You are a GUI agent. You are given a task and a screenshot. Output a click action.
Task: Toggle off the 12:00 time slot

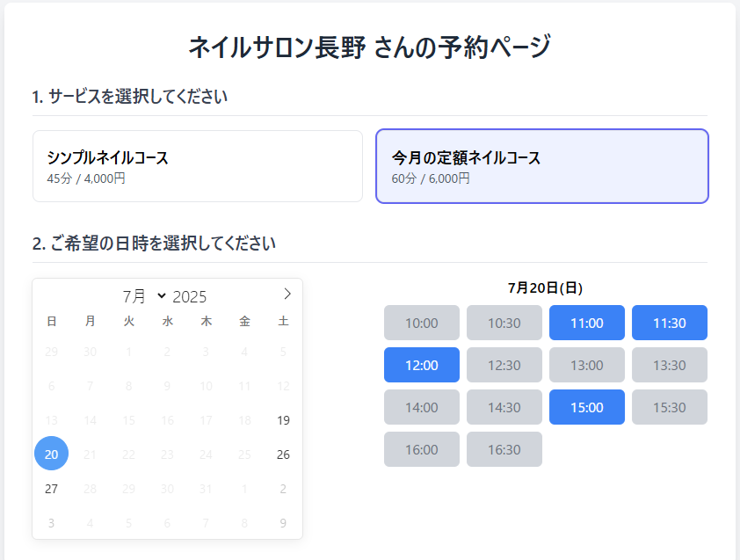421,365
